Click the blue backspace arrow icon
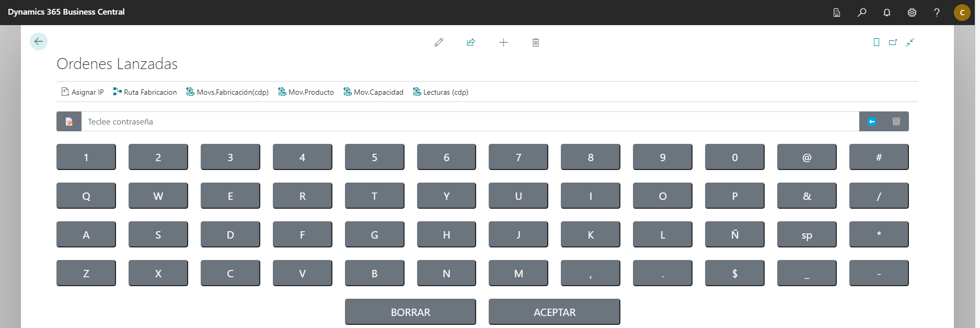The image size is (980, 328). [872, 121]
